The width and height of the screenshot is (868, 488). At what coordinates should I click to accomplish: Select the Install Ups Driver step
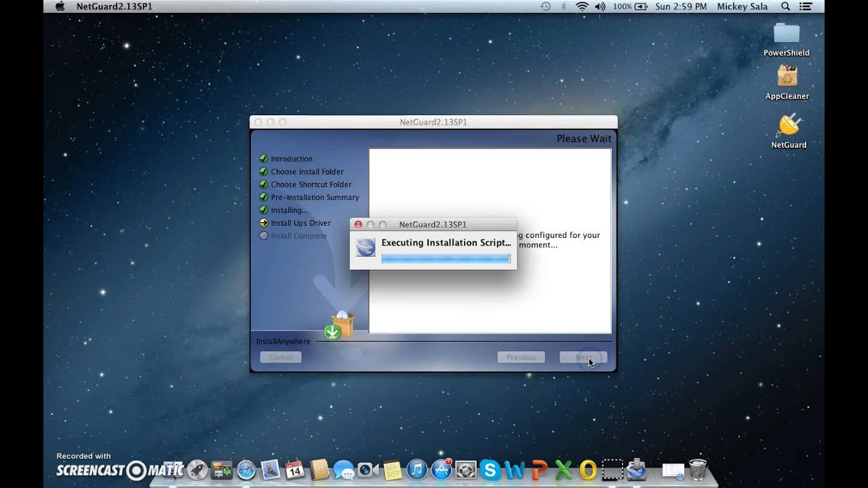pos(300,223)
